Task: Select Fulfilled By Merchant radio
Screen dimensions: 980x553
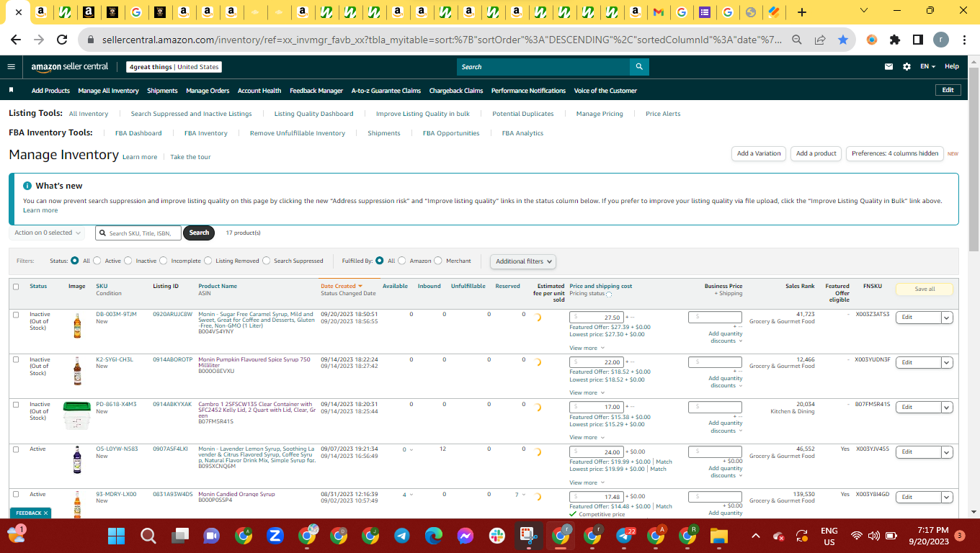Action: pyautogui.click(x=439, y=261)
